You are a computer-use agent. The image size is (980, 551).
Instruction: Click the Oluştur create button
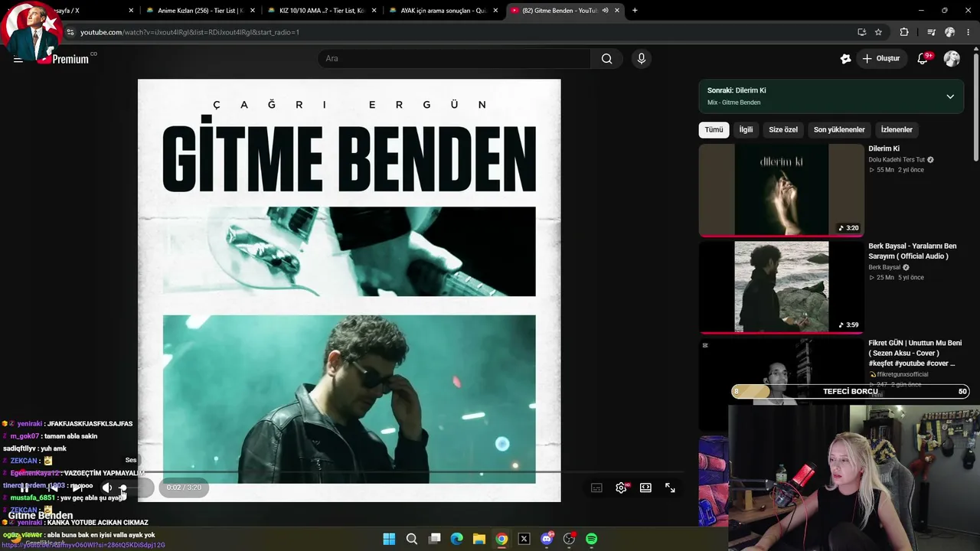click(881, 59)
